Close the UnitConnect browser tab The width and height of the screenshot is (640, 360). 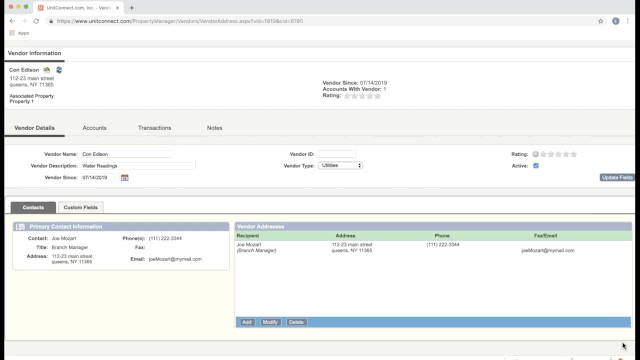pos(117,8)
